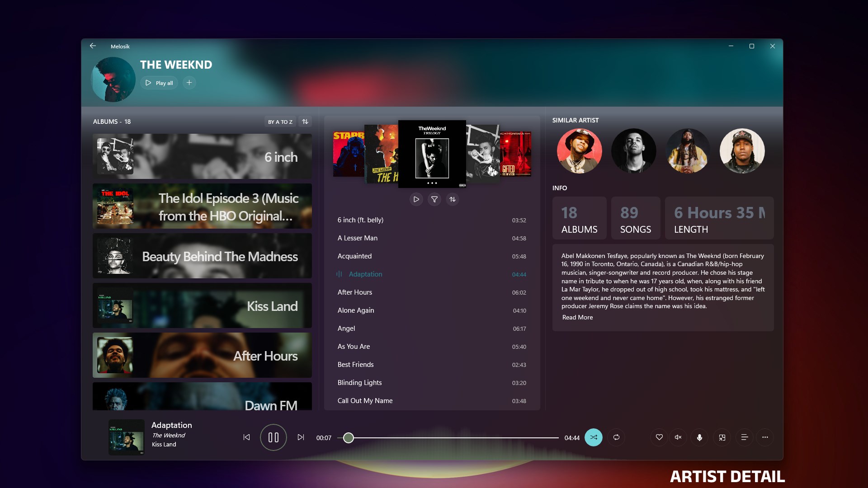Enable shuffle playback
The height and width of the screenshot is (488, 868).
[x=594, y=437]
